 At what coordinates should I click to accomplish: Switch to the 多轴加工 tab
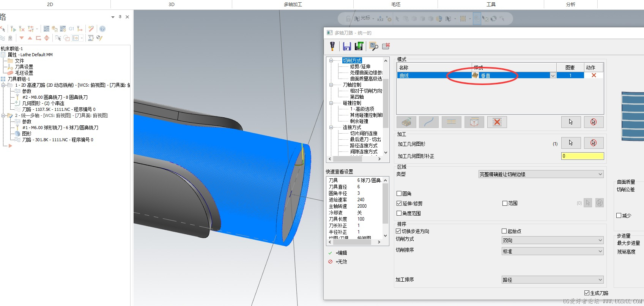point(293,5)
